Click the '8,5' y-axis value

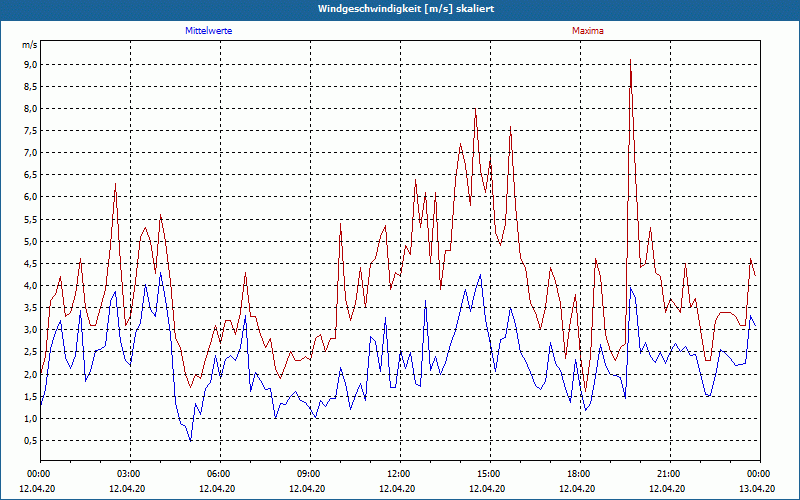coord(30,87)
